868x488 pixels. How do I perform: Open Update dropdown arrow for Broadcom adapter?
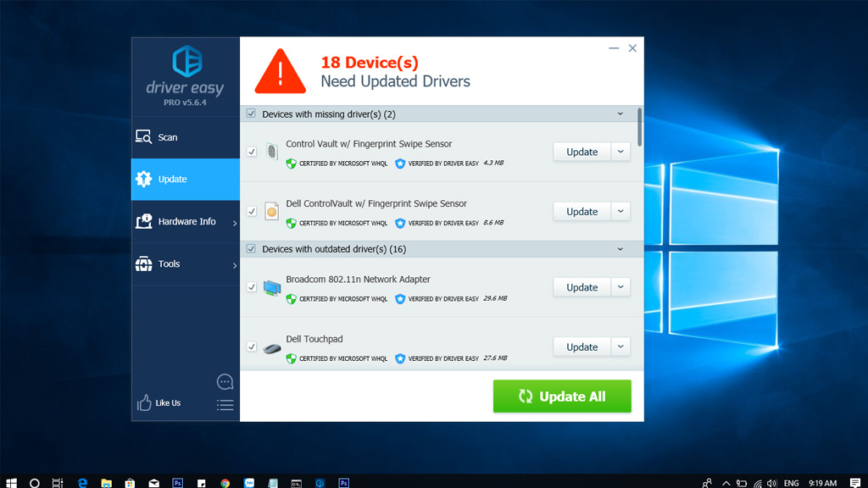point(620,287)
